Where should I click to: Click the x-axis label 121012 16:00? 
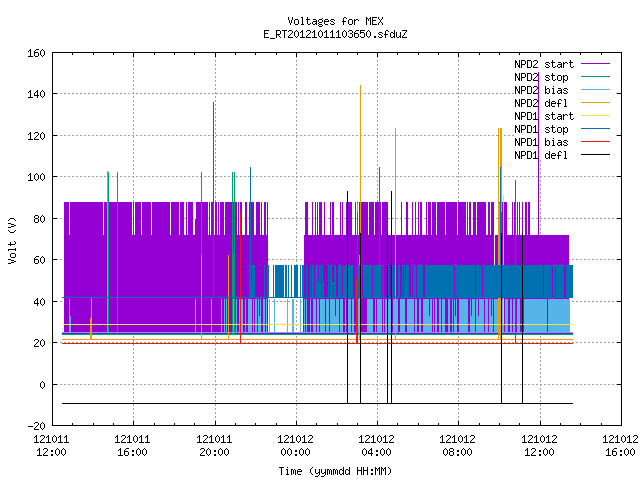[620, 446]
